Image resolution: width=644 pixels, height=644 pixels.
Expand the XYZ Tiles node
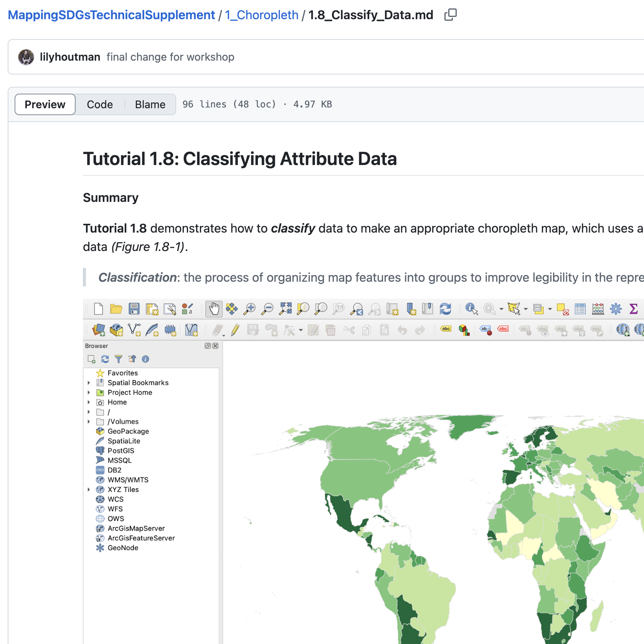pyautogui.click(x=89, y=489)
